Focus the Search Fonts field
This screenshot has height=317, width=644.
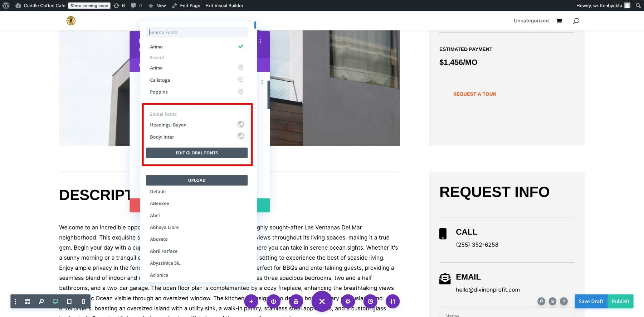point(197,32)
